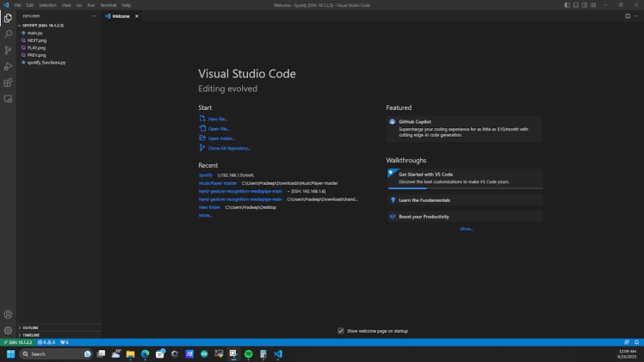Viewport: 644px width, 362px height.
Task: Collapse the SPOTIFY folder tree
Action: coord(40,25)
